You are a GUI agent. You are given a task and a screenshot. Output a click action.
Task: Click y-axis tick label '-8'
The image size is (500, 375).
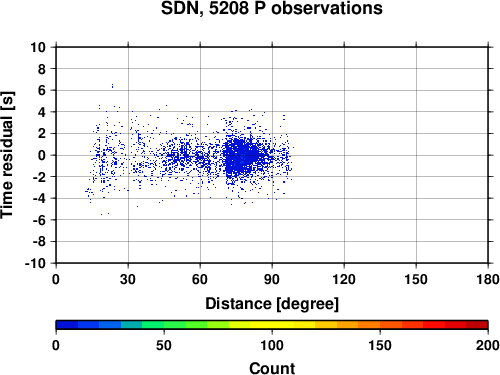pyautogui.click(x=39, y=242)
